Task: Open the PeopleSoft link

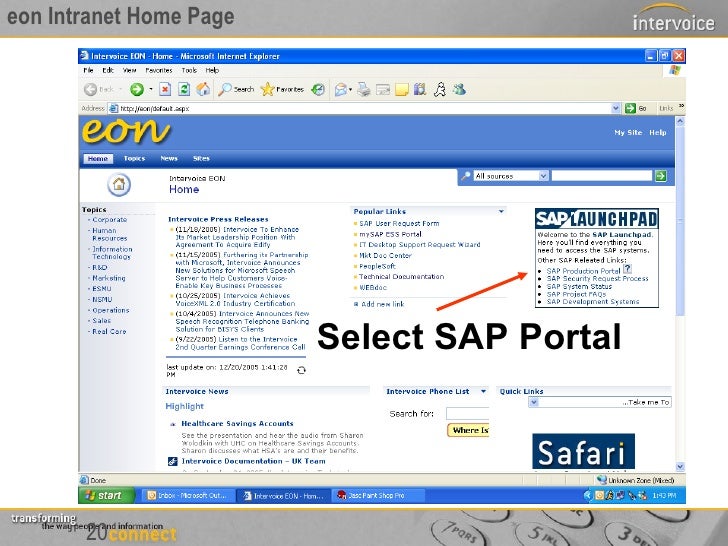Action: coord(377,266)
